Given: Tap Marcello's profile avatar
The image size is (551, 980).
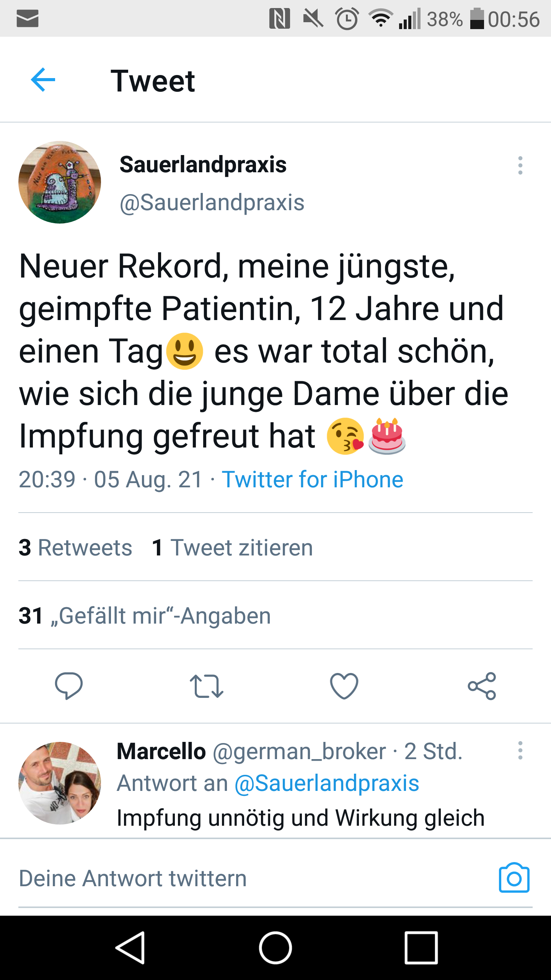Looking at the screenshot, I should tap(60, 783).
